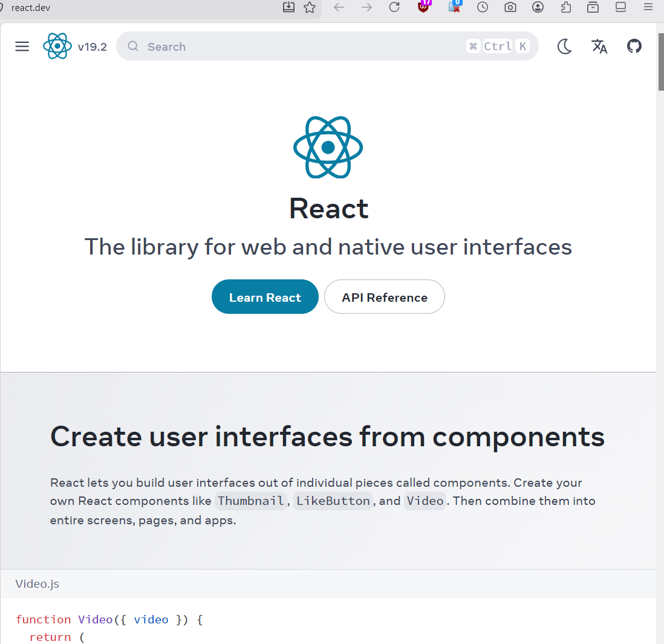
Task: Click the react.dev address bar text
Action: [31, 8]
